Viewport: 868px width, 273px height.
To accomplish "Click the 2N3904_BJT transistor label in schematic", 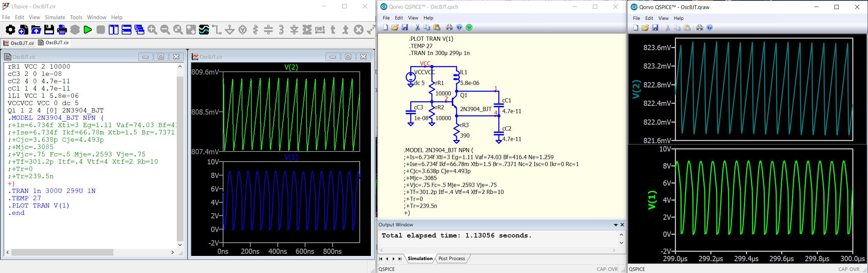I will click(475, 109).
